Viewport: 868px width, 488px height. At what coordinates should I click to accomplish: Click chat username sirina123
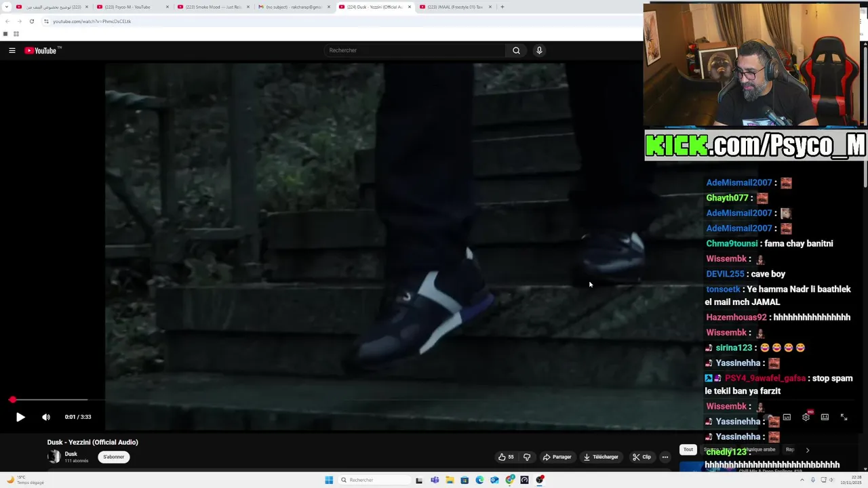[x=734, y=348]
